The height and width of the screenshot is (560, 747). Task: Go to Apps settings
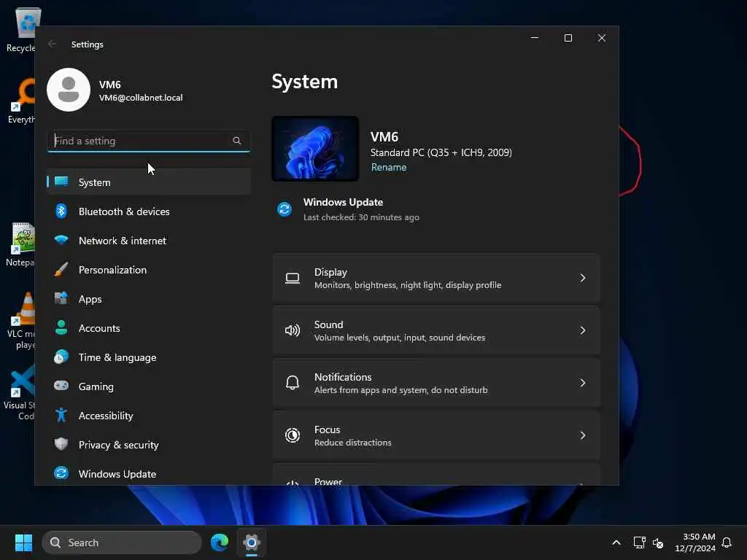[x=149, y=298]
